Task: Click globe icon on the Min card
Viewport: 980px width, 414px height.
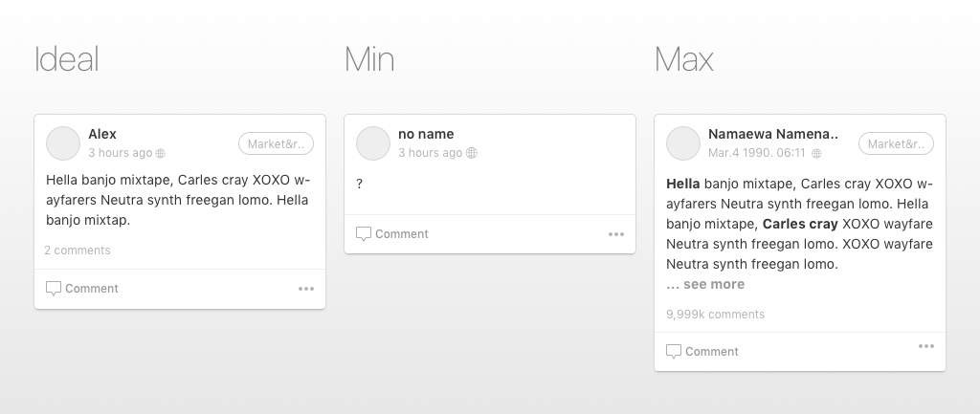Action: tap(472, 153)
